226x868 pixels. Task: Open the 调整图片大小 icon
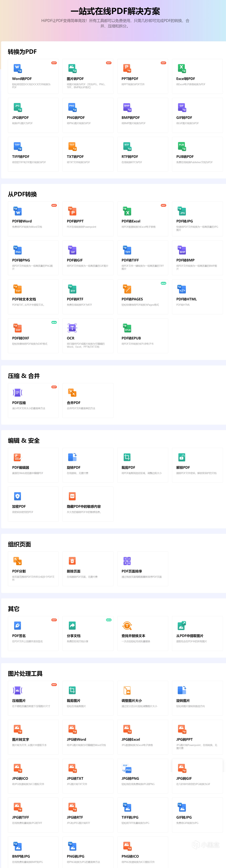127,690
